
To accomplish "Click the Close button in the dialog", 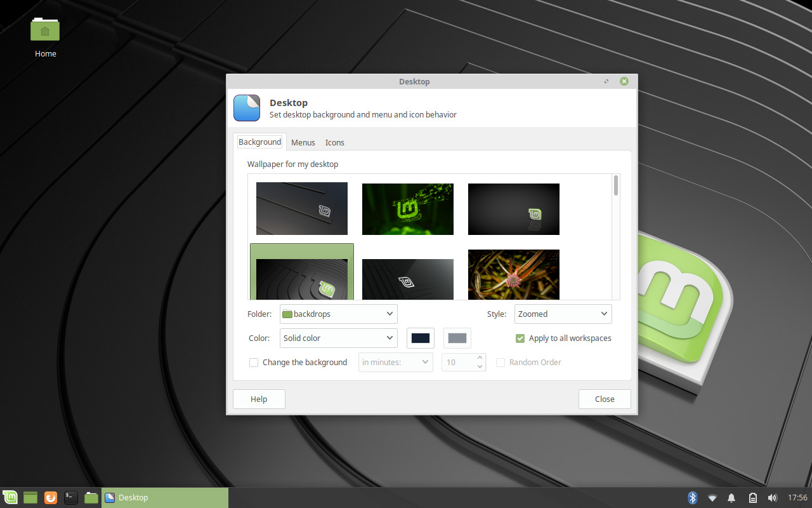I will (604, 399).
